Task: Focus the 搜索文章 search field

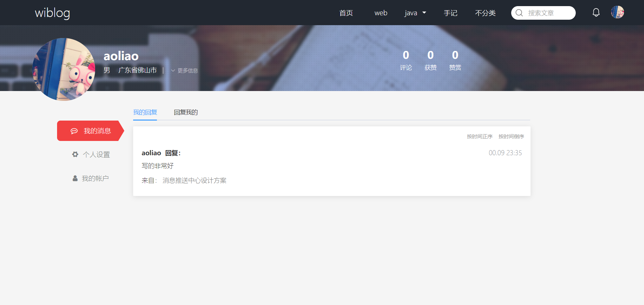Action: pos(543,13)
